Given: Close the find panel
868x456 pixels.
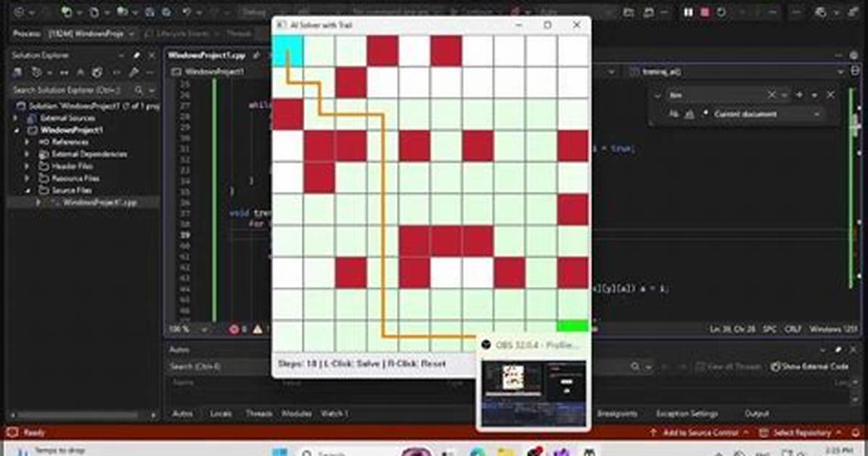Looking at the screenshot, I should 830,94.
